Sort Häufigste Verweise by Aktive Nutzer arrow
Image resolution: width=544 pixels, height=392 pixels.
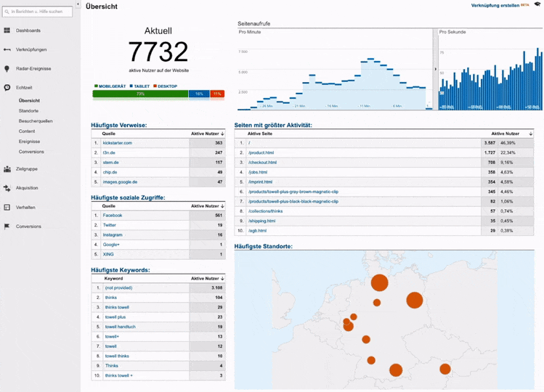[x=222, y=134]
